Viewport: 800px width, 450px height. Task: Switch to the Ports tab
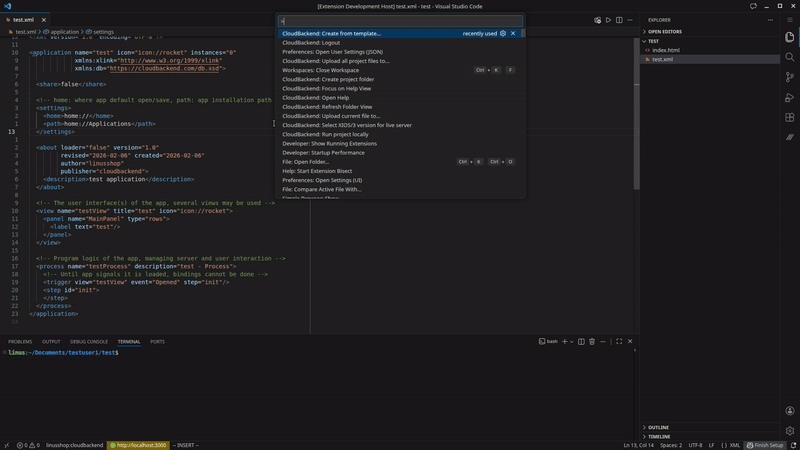(x=157, y=342)
